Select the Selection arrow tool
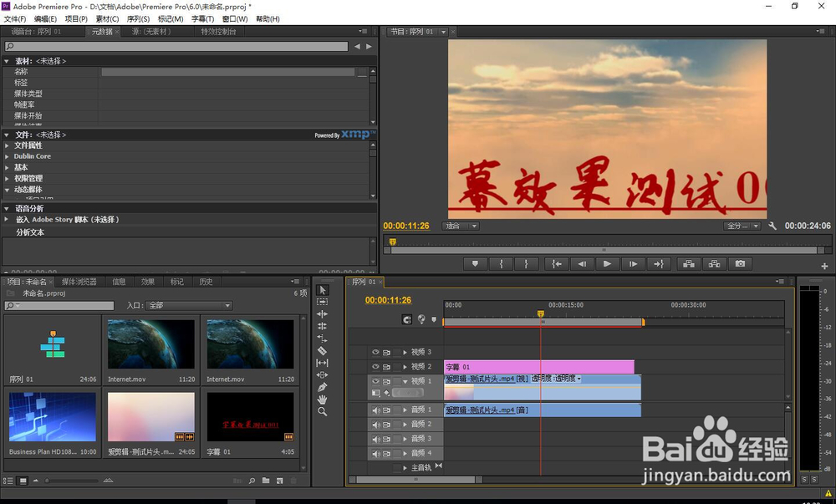 pos(322,290)
